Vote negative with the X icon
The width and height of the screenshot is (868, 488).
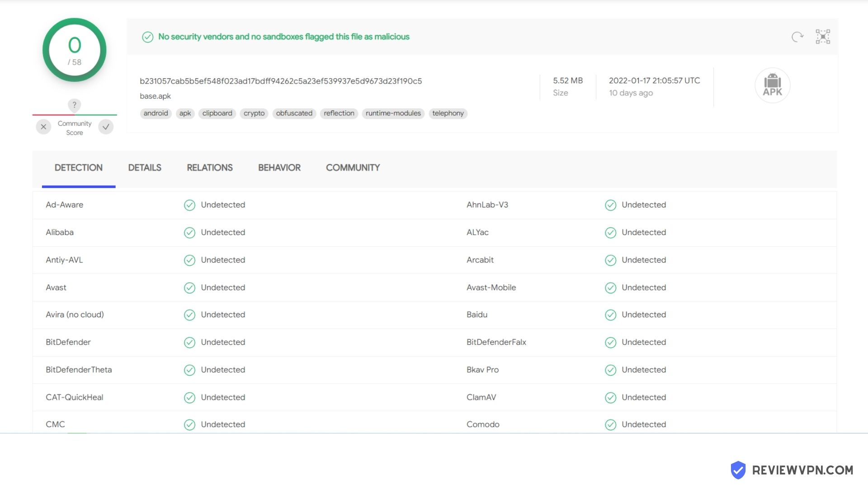click(43, 127)
